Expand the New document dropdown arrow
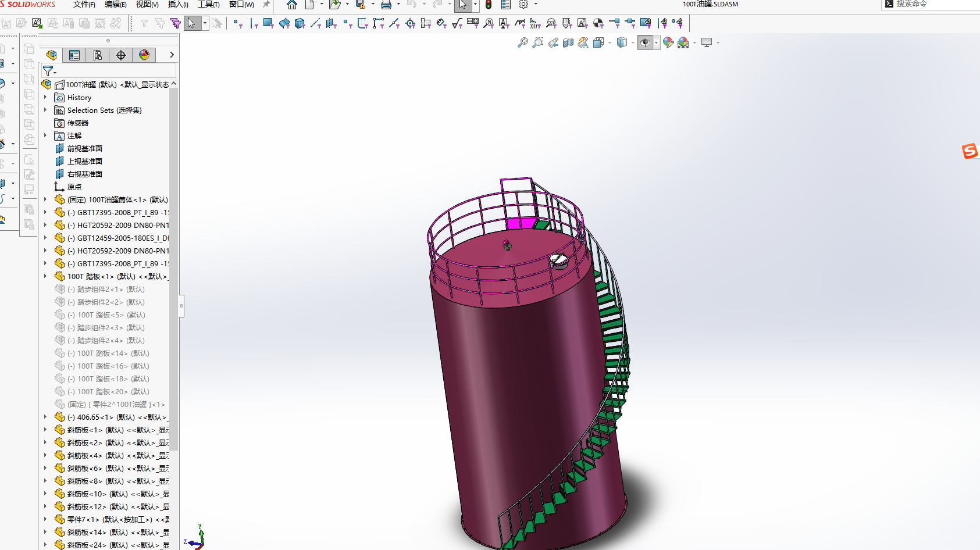 [322, 5]
